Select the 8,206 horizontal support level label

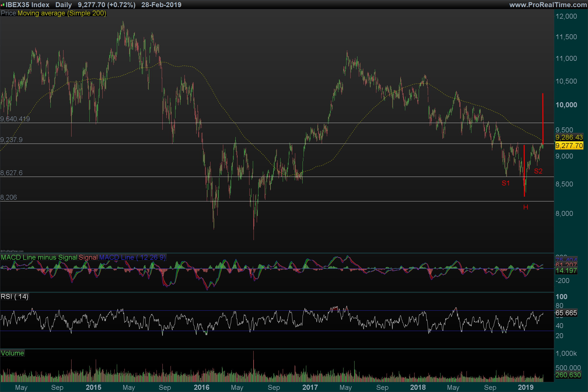(9, 197)
